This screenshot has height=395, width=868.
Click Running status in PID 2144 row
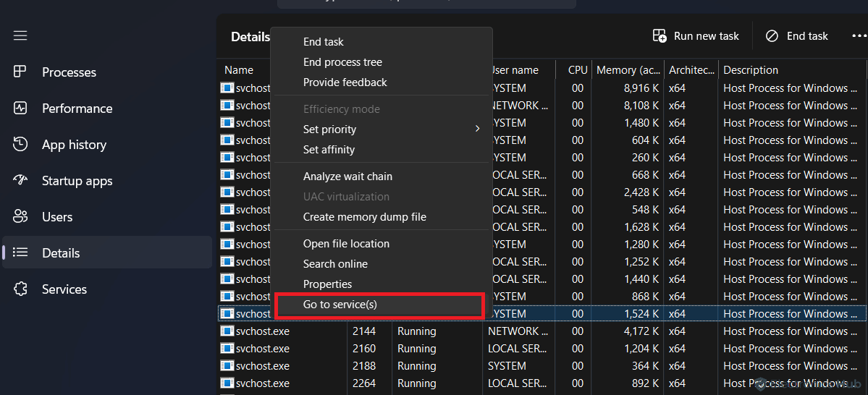point(416,331)
